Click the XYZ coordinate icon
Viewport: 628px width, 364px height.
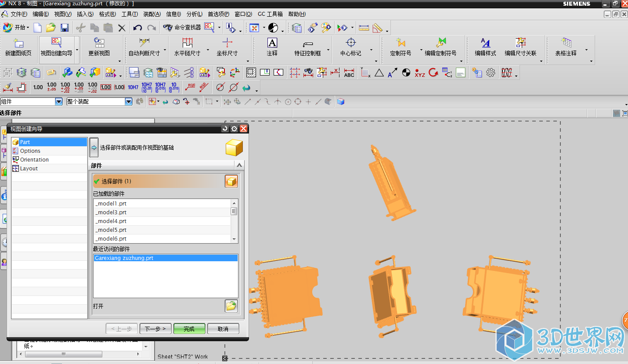point(420,73)
